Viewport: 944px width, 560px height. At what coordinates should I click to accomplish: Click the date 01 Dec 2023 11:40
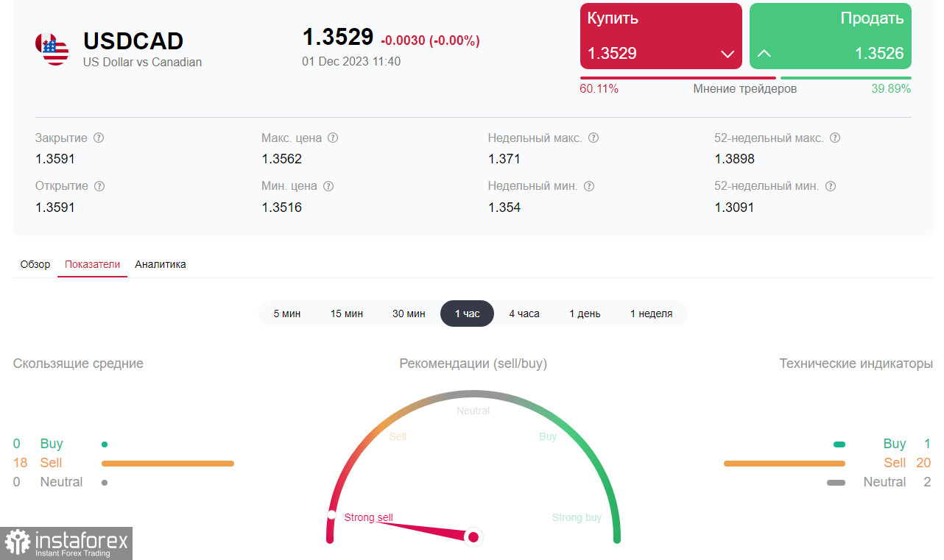coord(351,61)
